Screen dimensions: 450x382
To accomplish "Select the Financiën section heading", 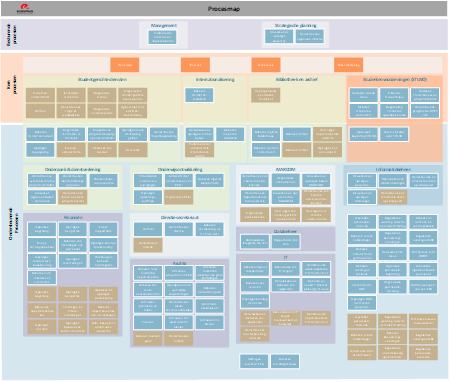I will (x=73, y=217).
